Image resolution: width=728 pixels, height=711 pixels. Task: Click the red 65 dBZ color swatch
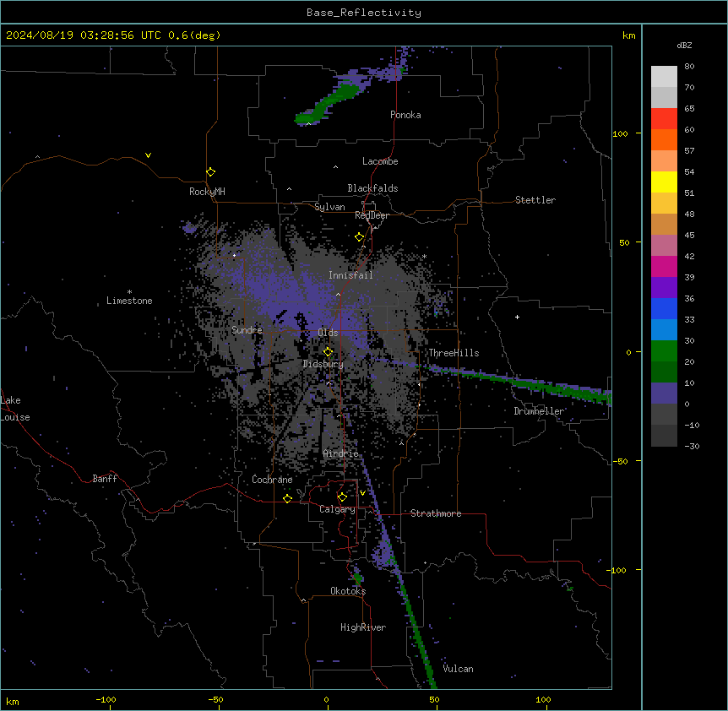664,118
